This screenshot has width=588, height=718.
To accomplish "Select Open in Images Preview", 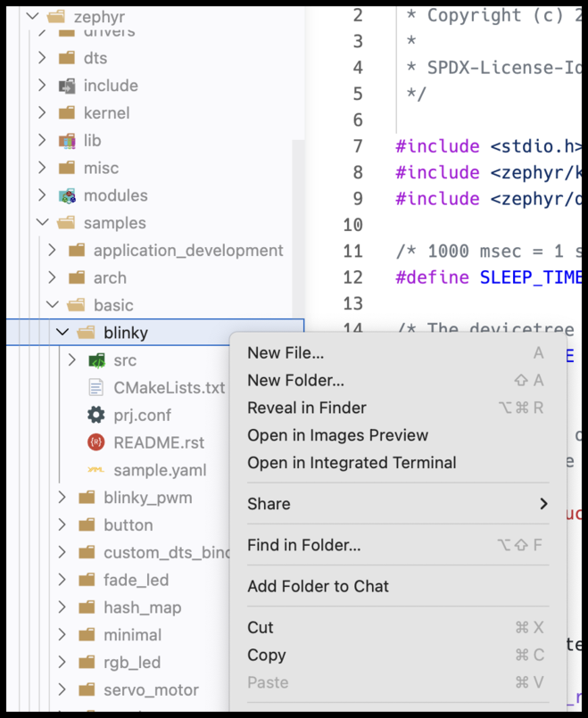I will [x=398, y=435].
